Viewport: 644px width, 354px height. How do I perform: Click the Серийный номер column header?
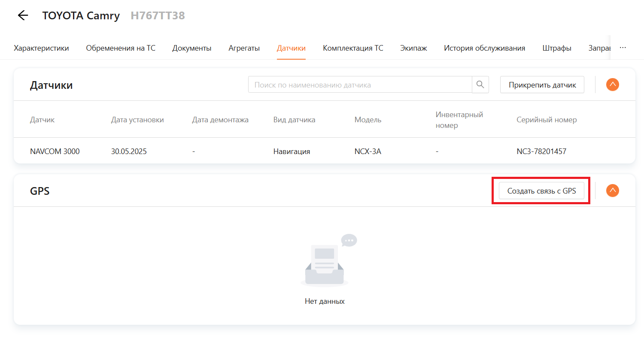546,120
